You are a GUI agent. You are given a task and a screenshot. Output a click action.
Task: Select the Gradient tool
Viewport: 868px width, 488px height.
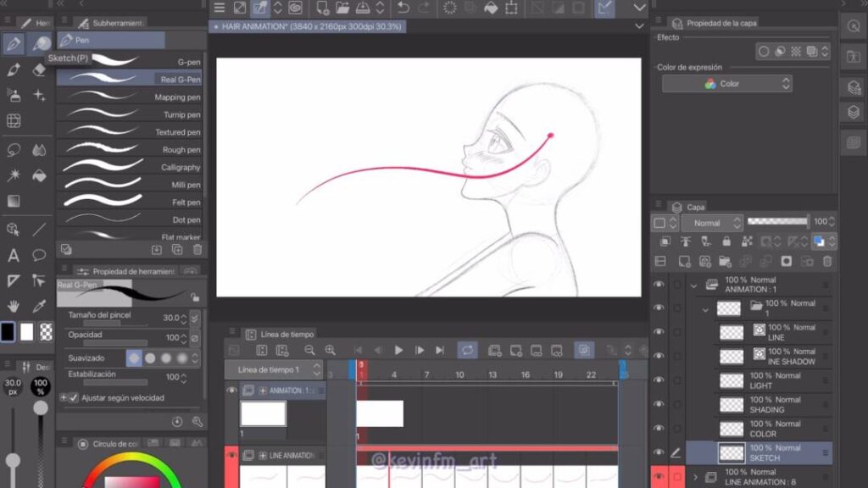pos(14,201)
